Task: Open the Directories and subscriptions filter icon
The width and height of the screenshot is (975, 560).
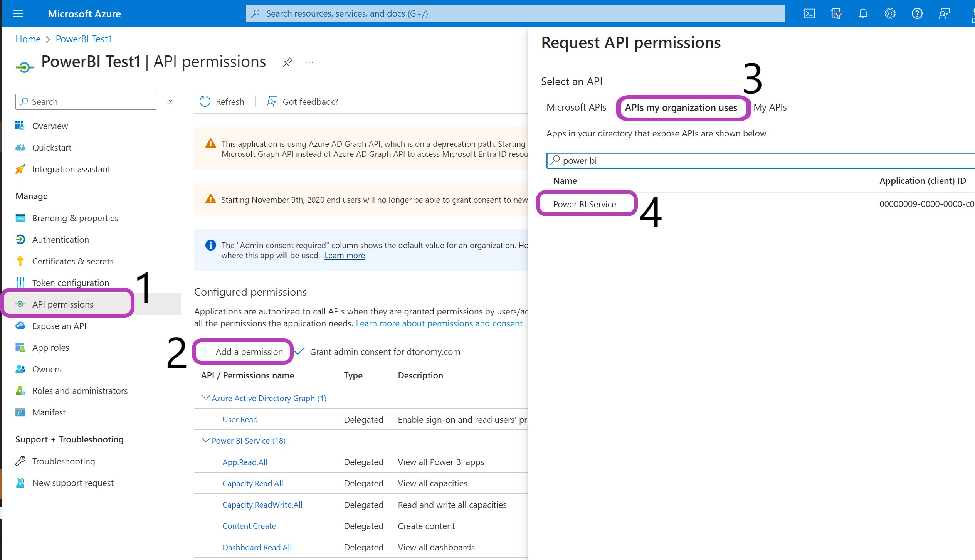Action: (x=836, y=14)
